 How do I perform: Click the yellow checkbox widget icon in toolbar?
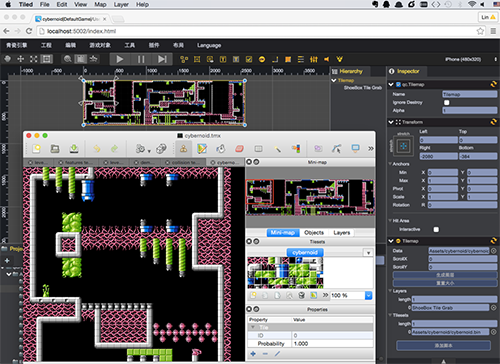coord(249,59)
